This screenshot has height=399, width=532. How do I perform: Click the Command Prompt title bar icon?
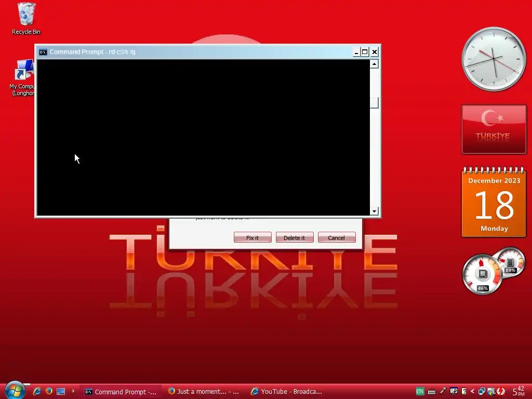(43, 52)
